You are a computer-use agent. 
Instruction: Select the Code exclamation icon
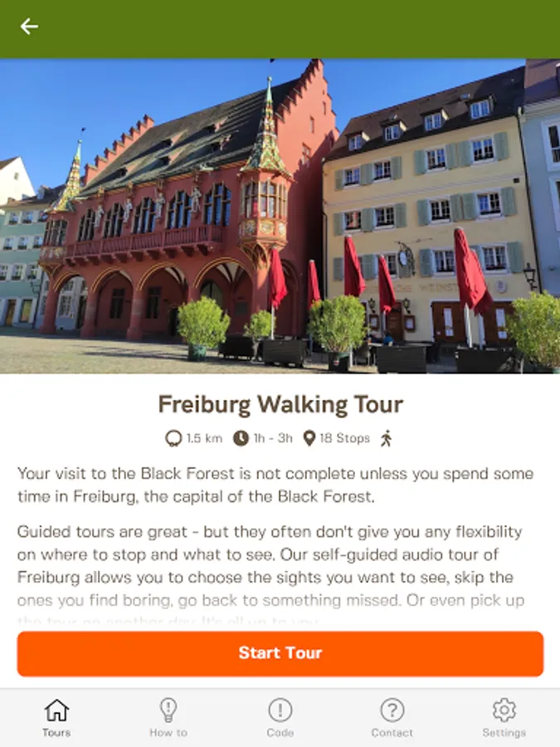[280, 710]
